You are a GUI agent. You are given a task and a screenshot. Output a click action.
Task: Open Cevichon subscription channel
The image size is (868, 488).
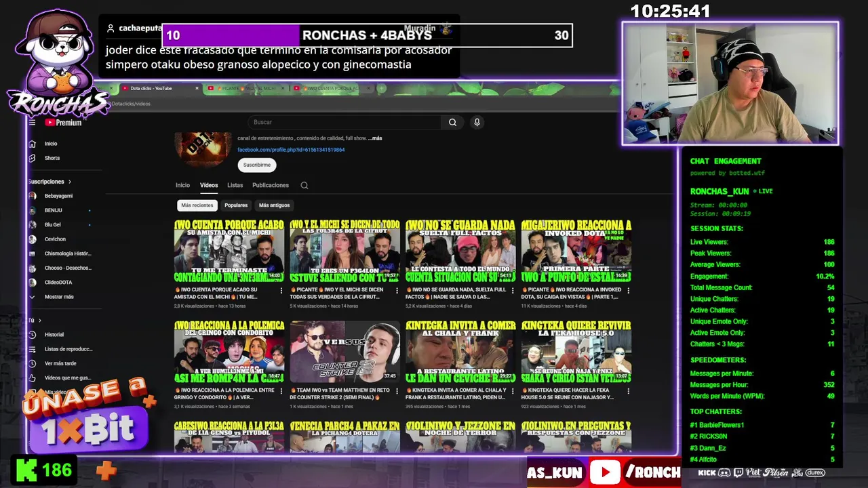click(55, 239)
